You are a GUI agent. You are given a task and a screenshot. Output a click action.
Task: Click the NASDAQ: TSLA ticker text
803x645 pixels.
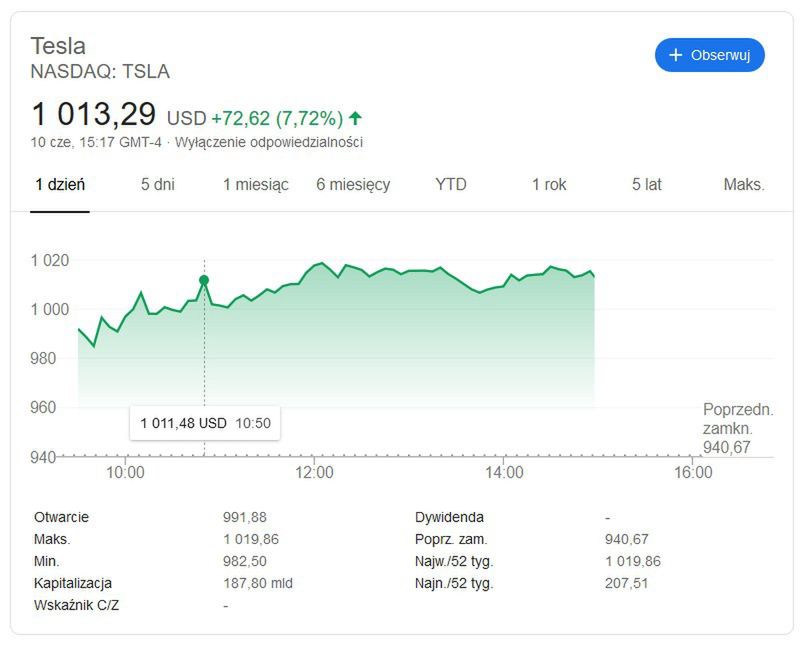tap(100, 72)
